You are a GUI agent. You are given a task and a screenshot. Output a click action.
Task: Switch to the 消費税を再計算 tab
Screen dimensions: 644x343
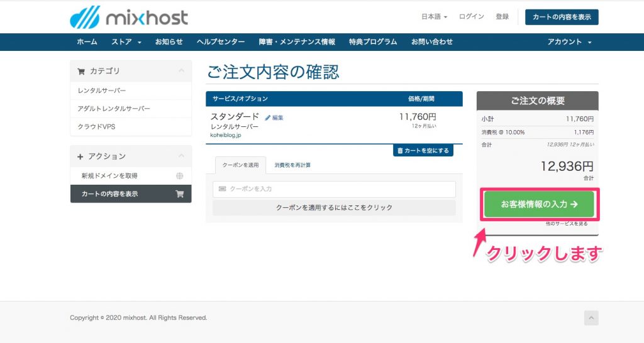[x=292, y=165]
